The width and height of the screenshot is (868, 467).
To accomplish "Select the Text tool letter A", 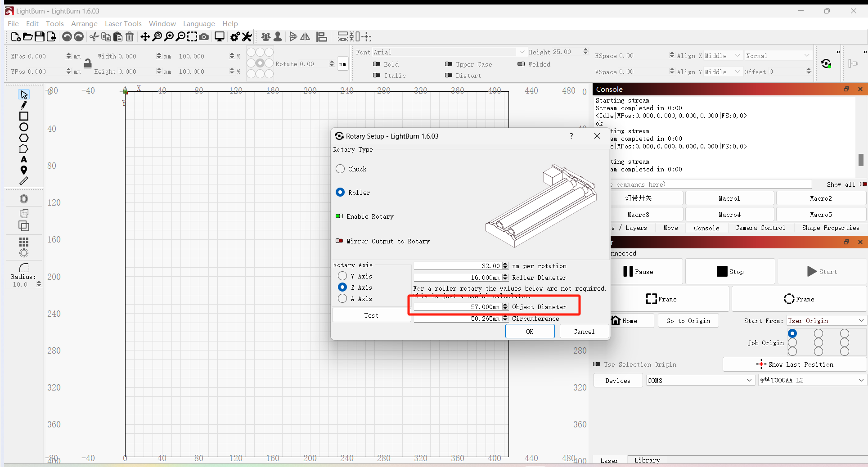I will click(x=24, y=159).
